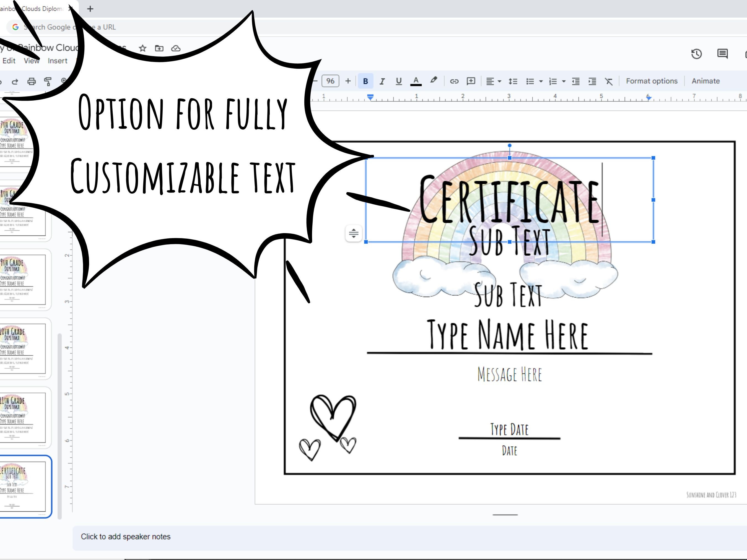
Task: Click the Animate button
Action: click(705, 81)
